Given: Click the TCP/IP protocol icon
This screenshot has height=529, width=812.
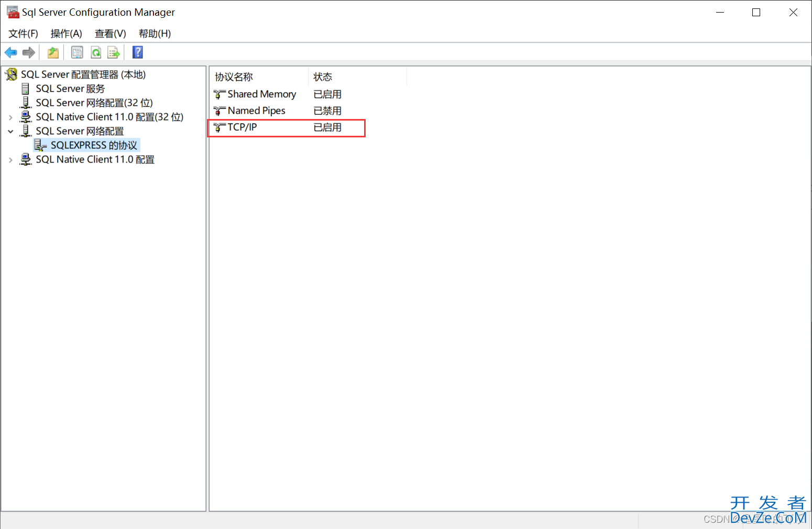Looking at the screenshot, I should tap(220, 127).
